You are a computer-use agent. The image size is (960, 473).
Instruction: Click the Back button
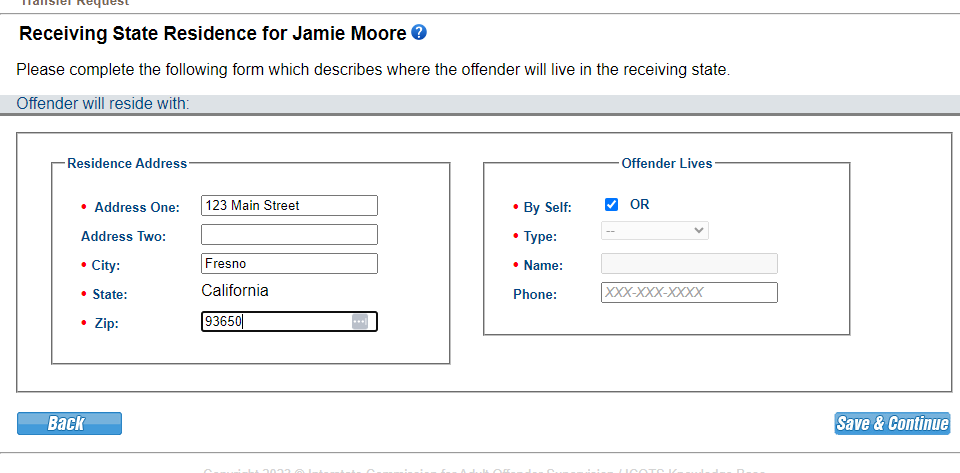click(69, 423)
